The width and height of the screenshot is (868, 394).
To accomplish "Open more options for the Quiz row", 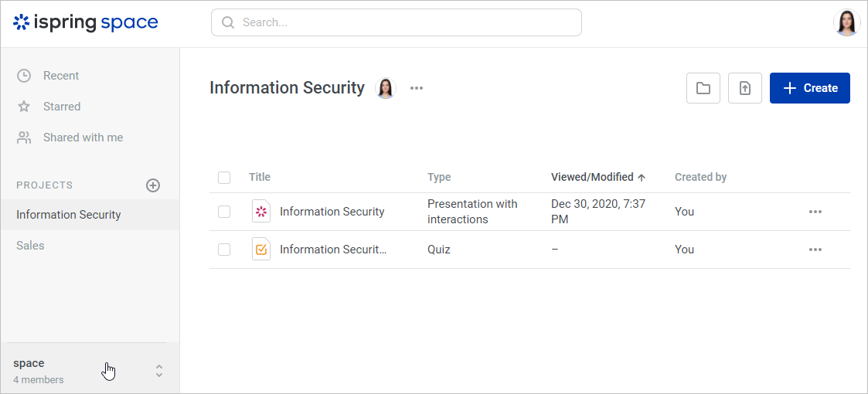I will pyautogui.click(x=815, y=250).
